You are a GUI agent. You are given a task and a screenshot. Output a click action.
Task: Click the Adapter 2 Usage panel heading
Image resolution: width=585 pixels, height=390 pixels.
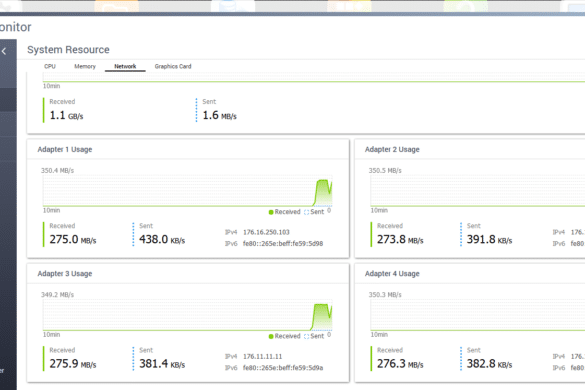click(x=392, y=149)
